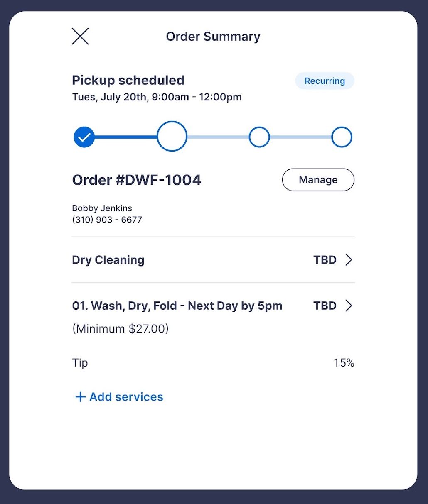This screenshot has width=428, height=504.
Task: Click the progress bar between first two steps
Action: [x=126, y=137]
